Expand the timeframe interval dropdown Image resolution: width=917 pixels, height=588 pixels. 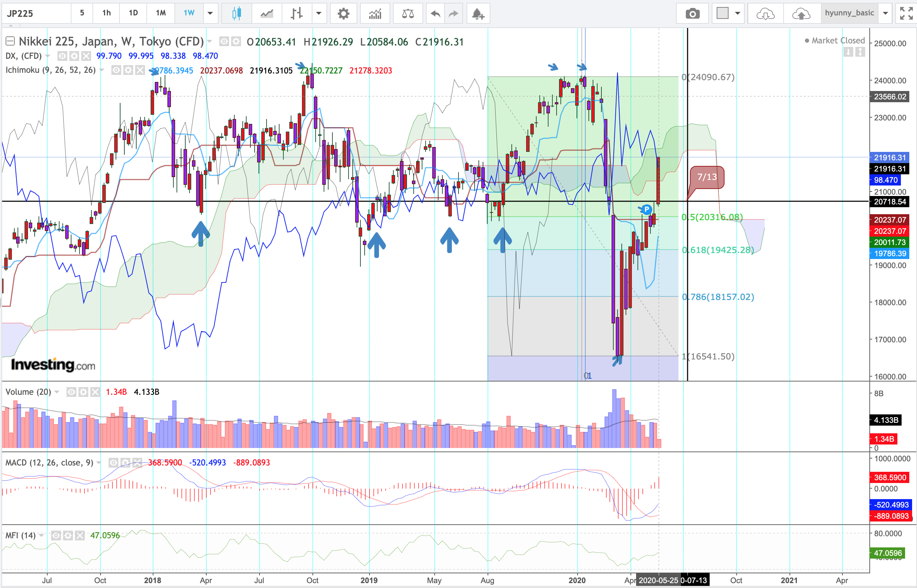pos(210,13)
